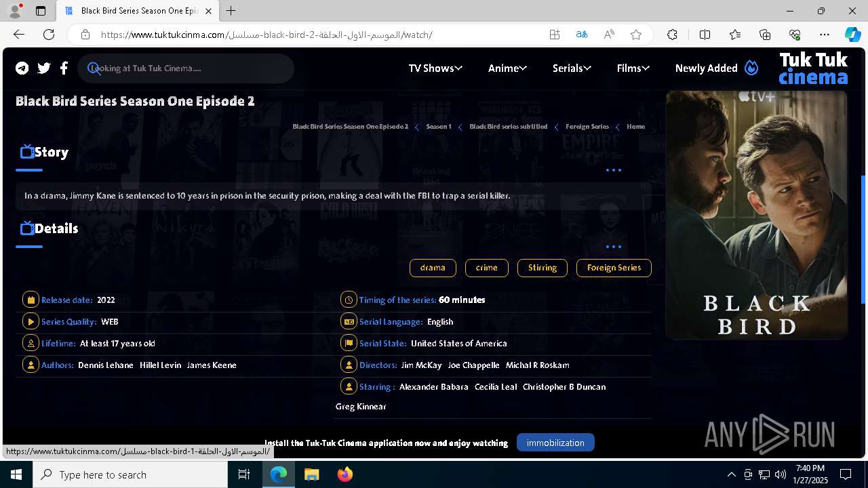Open Firefox from the taskbar
868x488 pixels.
(344, 474)
